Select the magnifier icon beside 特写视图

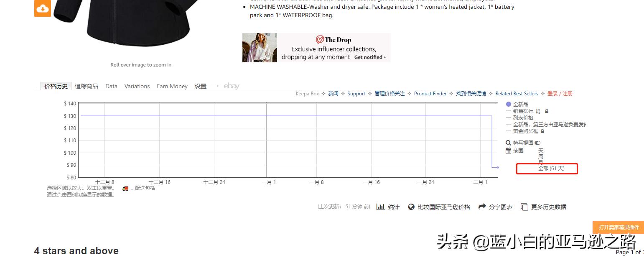(508, 143)
